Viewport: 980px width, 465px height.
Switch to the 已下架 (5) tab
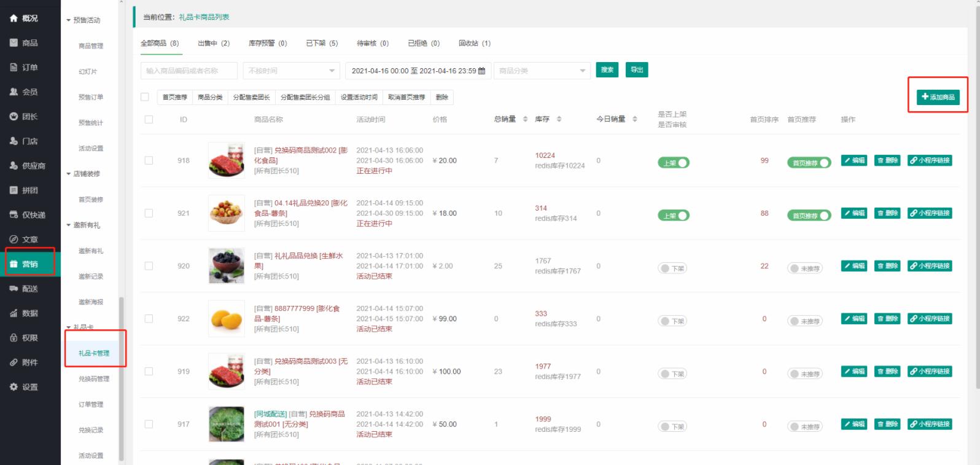point(322,43)
